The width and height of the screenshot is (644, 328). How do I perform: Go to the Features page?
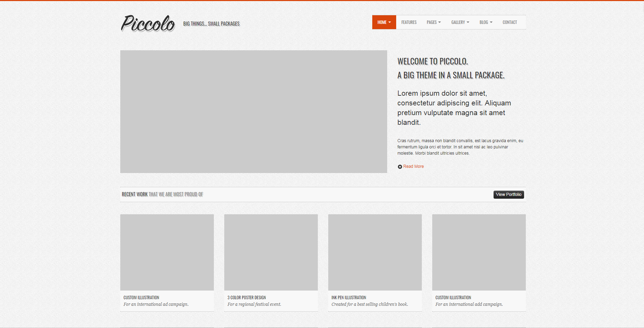coord(409,22)
